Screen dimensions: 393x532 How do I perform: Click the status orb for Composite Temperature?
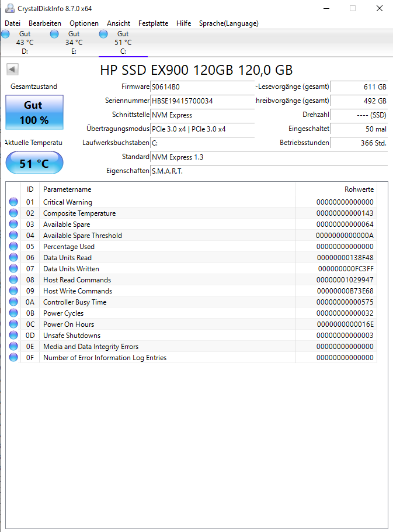13,213
